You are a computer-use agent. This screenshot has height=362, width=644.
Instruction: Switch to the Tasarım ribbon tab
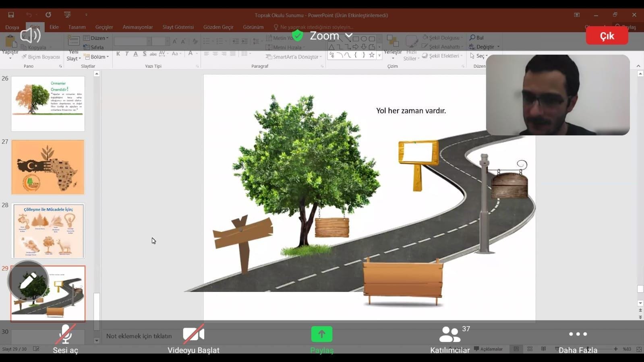(x=77, y=27)
